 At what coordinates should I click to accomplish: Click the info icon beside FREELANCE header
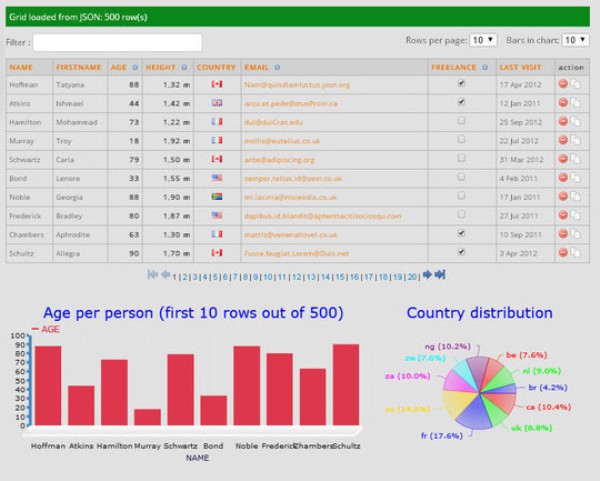coord(486,67)
